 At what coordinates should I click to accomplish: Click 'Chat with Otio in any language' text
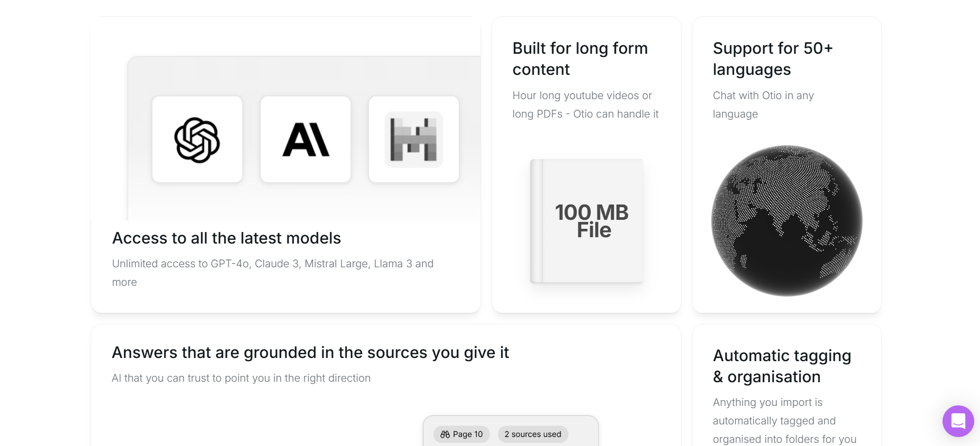763,104
